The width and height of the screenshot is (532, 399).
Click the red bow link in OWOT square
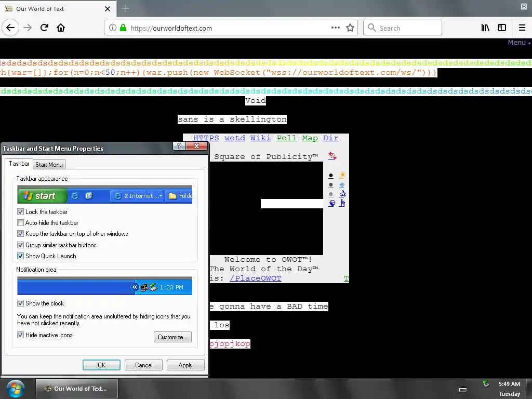(x=332, y=156)
